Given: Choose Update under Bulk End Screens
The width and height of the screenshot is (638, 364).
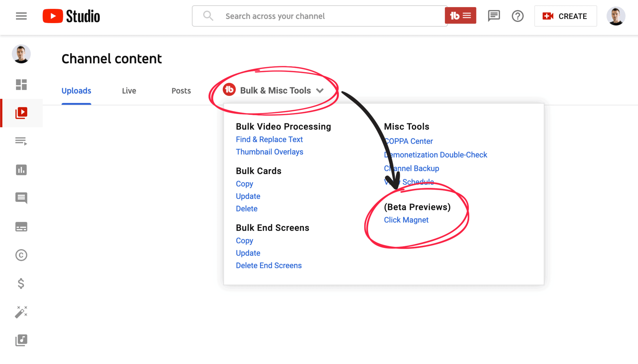Looking at the screenshot, I should click(248, 253).
